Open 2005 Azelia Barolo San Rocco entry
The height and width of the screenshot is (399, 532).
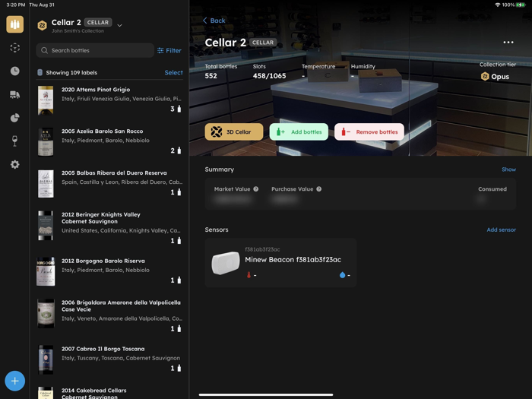109,142
